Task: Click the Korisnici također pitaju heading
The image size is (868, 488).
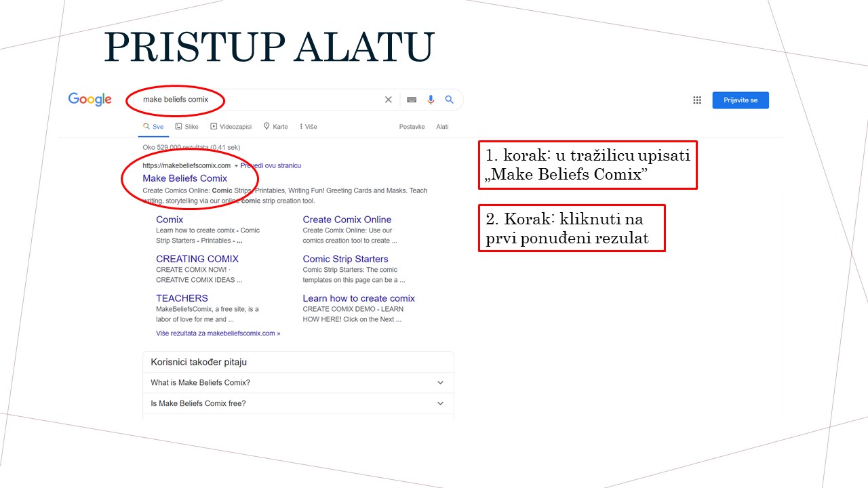Action: tap(199, 363)
